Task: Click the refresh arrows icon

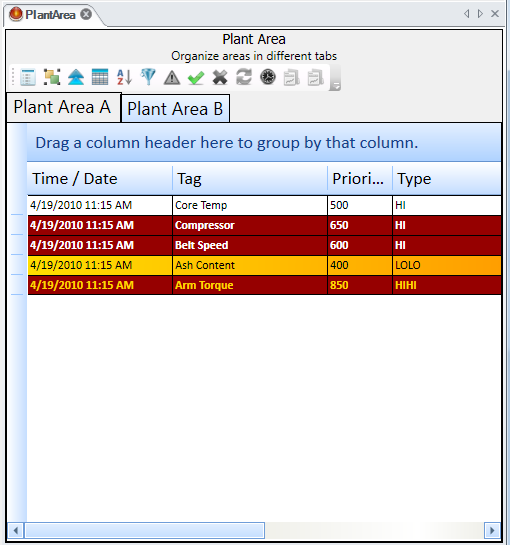Action: (x=244, y=77)
